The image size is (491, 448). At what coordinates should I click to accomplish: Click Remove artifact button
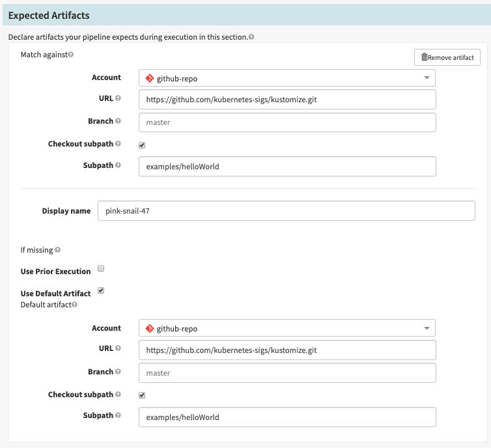(447, 57)
